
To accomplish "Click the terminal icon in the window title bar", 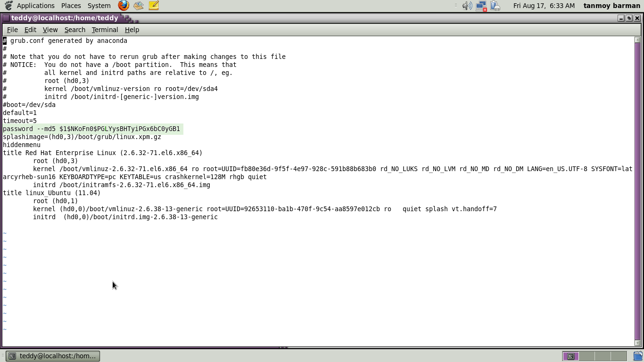I will point(5,18).
